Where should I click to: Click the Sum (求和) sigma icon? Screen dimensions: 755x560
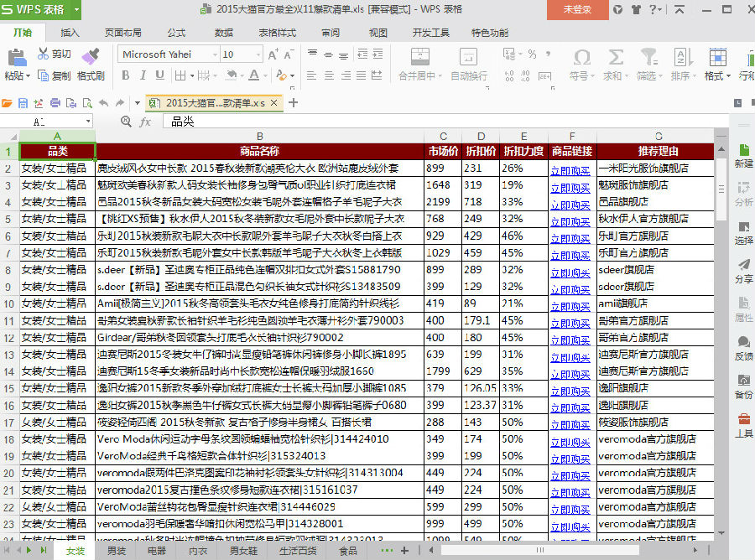[x=616, y=57]
